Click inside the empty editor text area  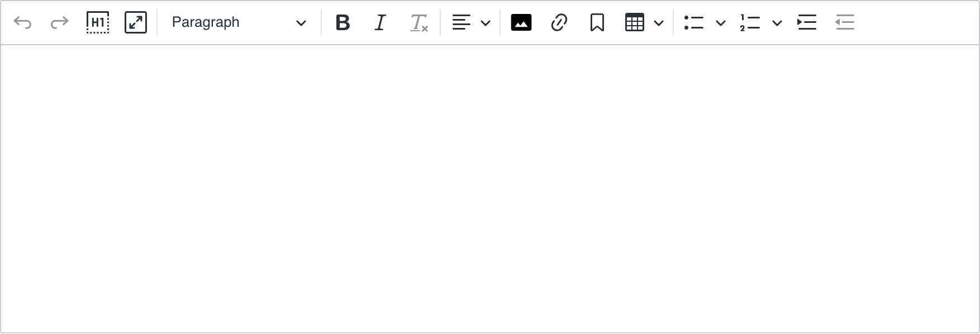tap(490, 189)
